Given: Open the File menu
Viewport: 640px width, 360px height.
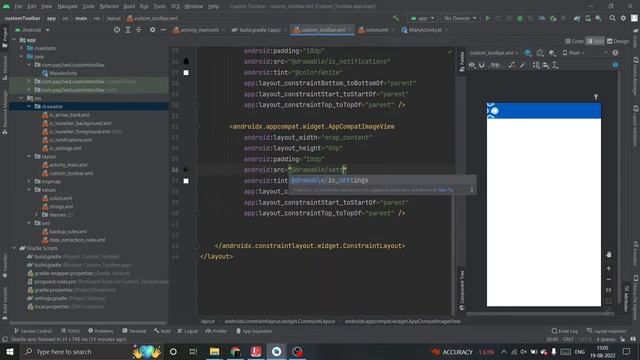Looking at the screenshot, I should click(x=18, y=7).
